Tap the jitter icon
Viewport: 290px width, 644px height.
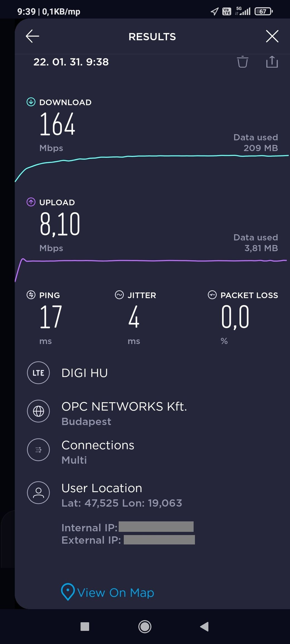pos(119,295)
